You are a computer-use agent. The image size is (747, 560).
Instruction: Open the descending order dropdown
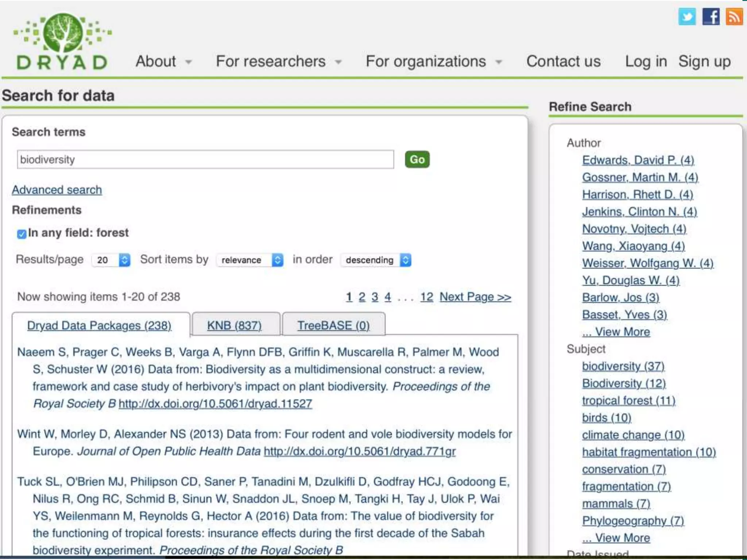(x=376, y=260)
